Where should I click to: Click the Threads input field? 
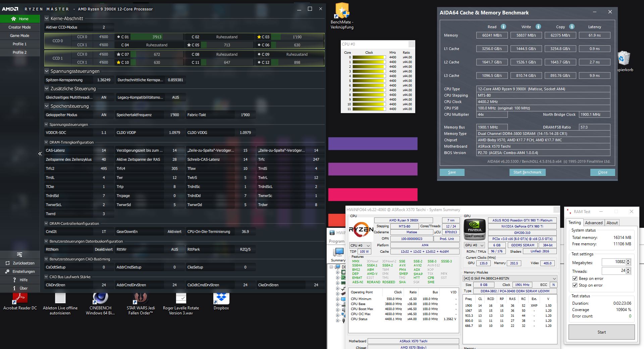tap(614, 270)
